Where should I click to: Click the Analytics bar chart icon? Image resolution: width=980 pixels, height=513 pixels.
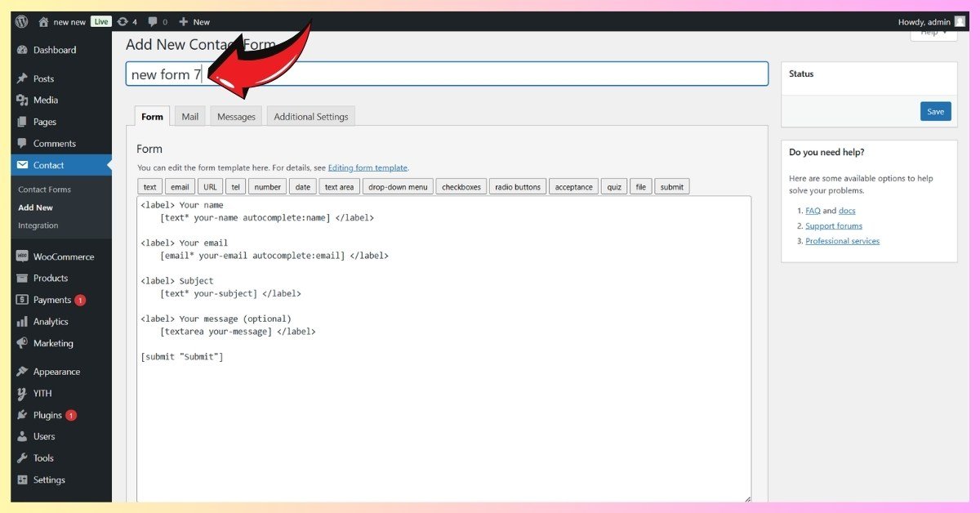pos(22,322)
